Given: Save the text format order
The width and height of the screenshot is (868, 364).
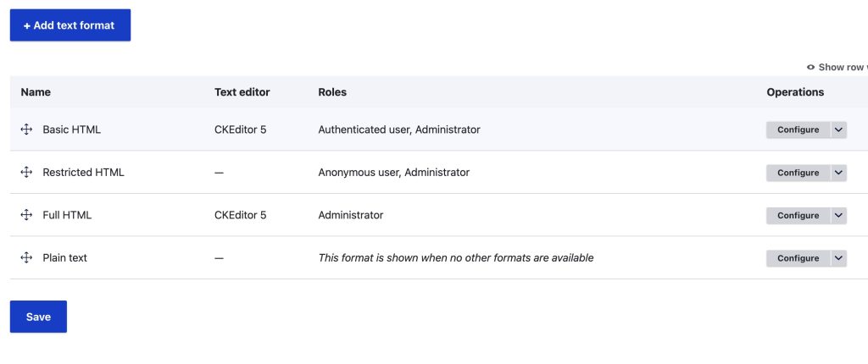Looking at the screenshot, I should pyautogui.click(x=38, y=317).
